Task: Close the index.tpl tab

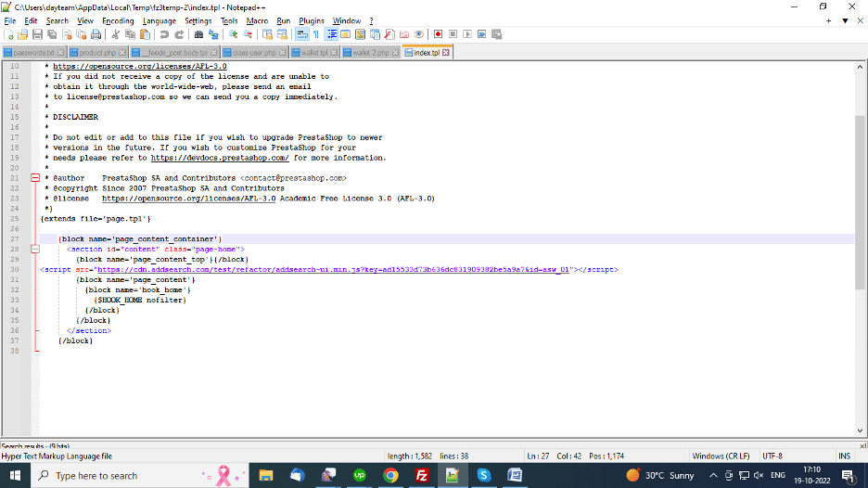Action: tap(446, 53)
